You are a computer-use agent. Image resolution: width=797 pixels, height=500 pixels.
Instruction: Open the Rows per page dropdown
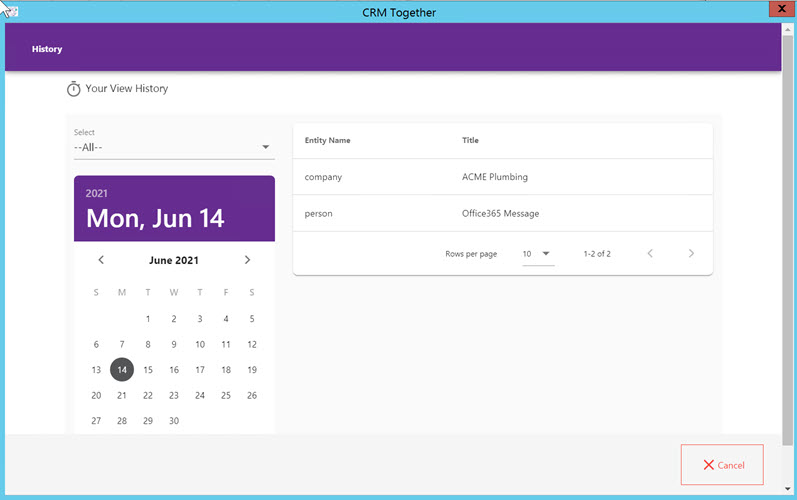pyautogui.click(x=538, y=254)
